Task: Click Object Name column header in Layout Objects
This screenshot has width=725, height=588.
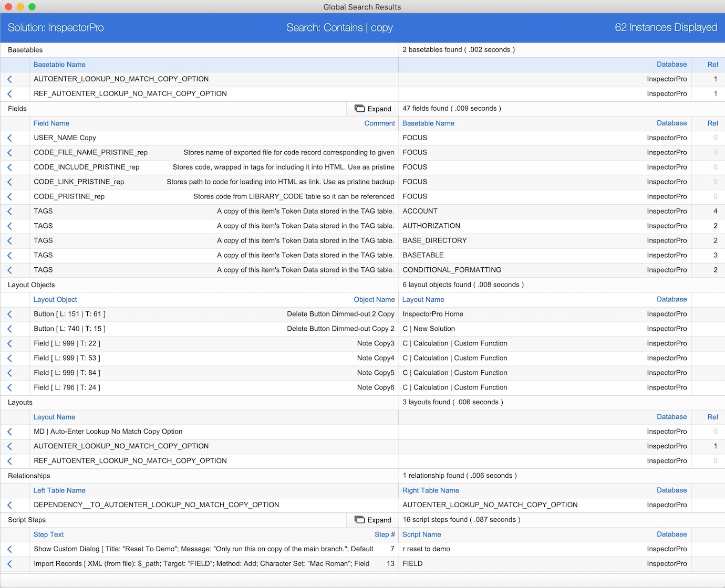Action: 374,300
